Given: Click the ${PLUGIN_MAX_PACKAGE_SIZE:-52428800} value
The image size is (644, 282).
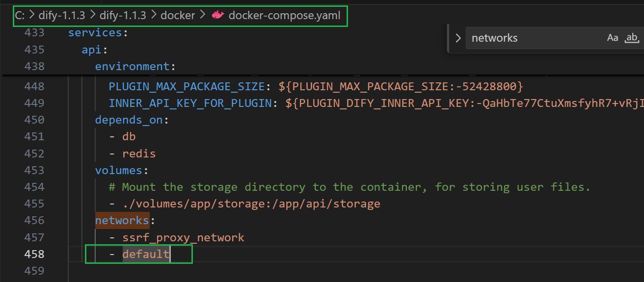Looking at the screenshot, I should point(401,86).
